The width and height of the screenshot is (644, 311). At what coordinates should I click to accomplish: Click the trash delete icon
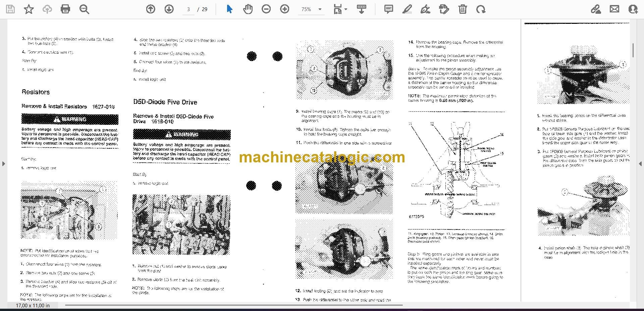tap(463, 9)
